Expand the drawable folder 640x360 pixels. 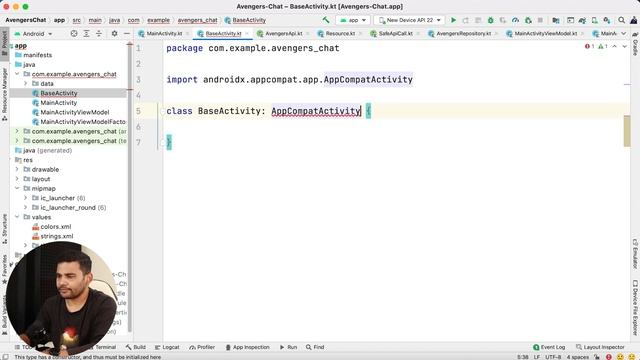[x=17, y=169]
